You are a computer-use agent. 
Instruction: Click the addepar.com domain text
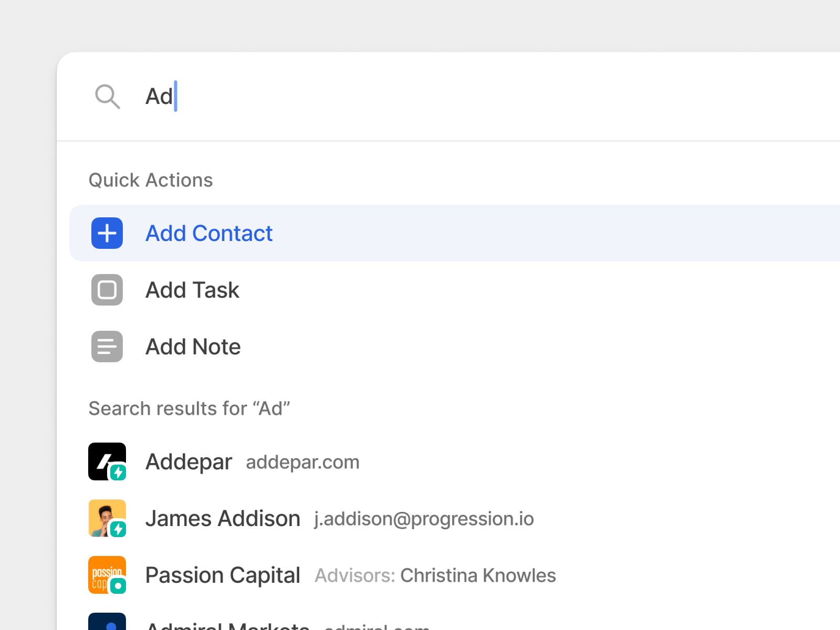point(302,463)
